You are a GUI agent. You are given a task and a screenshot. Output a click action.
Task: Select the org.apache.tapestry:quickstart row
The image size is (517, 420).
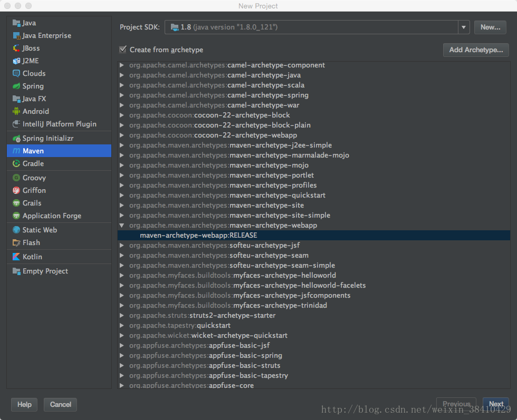(314, 326)
